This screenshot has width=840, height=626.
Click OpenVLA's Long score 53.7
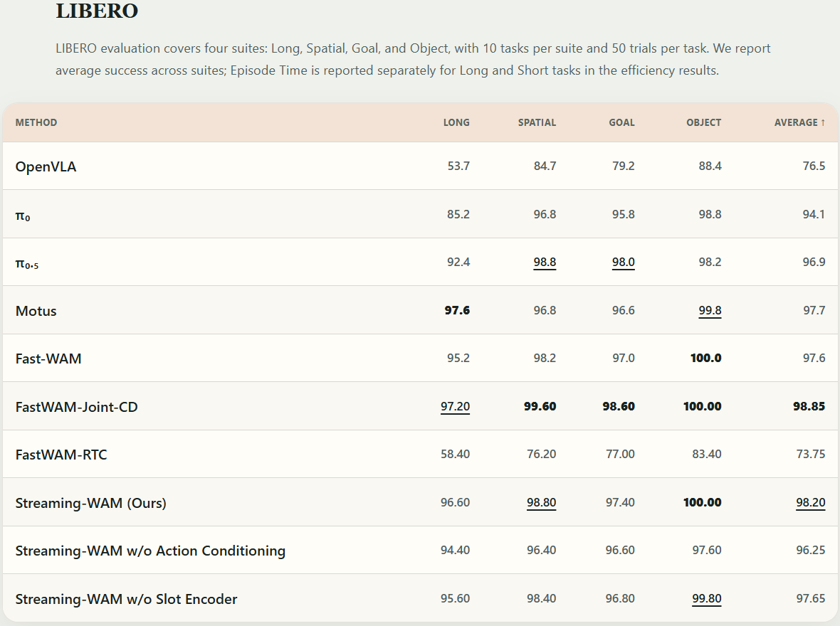tap(458, 166)
